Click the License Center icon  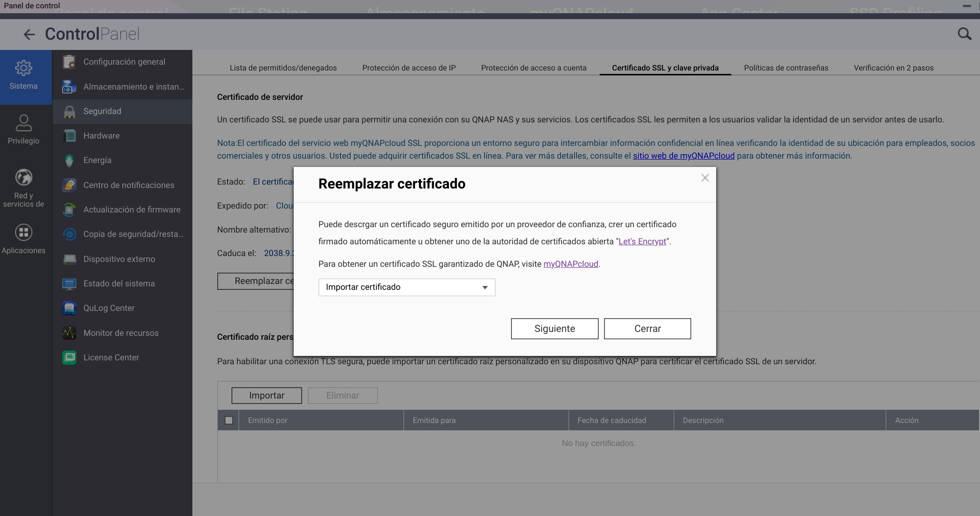click(70, 357)
